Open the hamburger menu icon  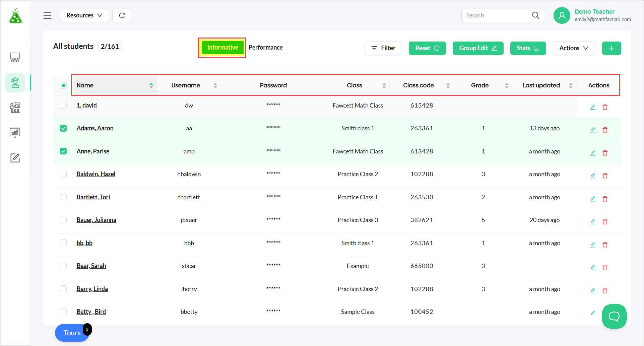47,15
